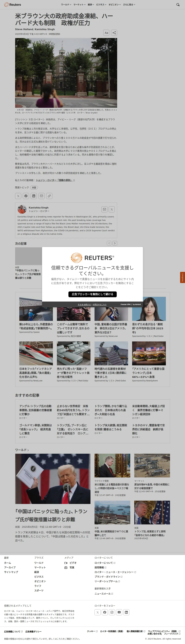
Task: Follow Reuters on LinkedIn in the footer
Action: click(127, 612)
